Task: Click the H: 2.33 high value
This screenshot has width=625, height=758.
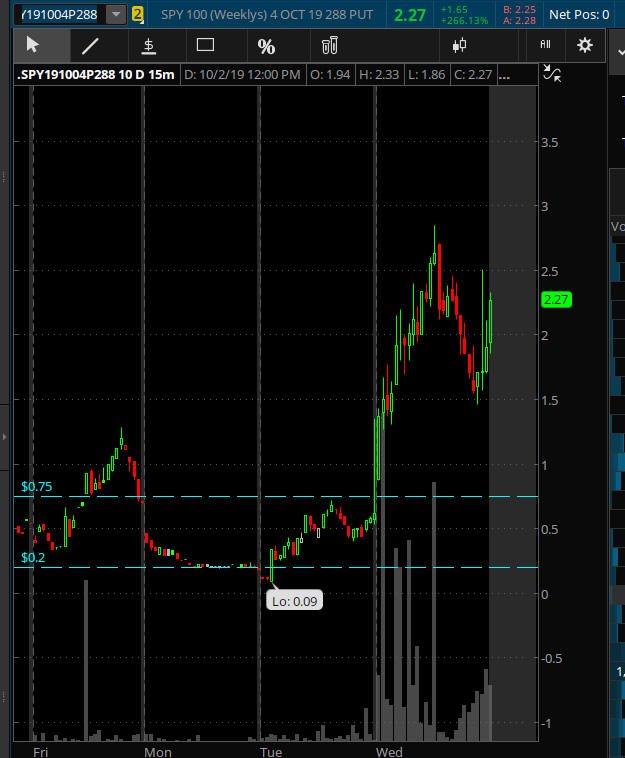Action: point(379,75)
